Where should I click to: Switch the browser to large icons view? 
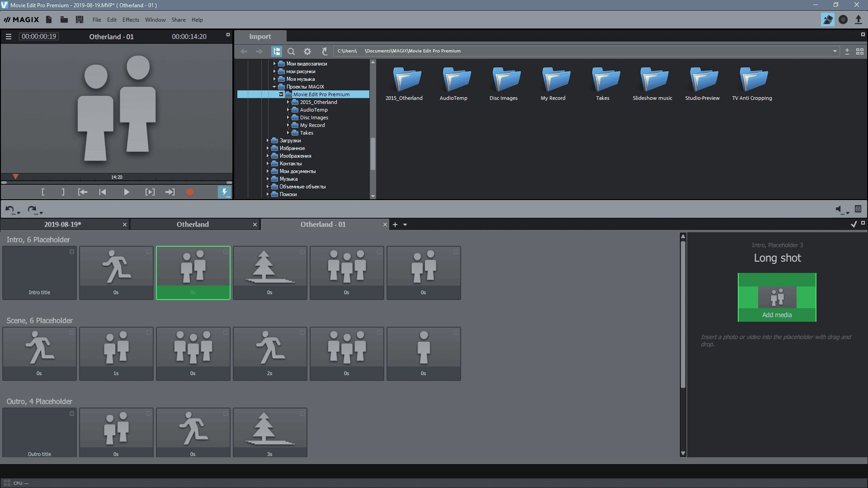860,52
